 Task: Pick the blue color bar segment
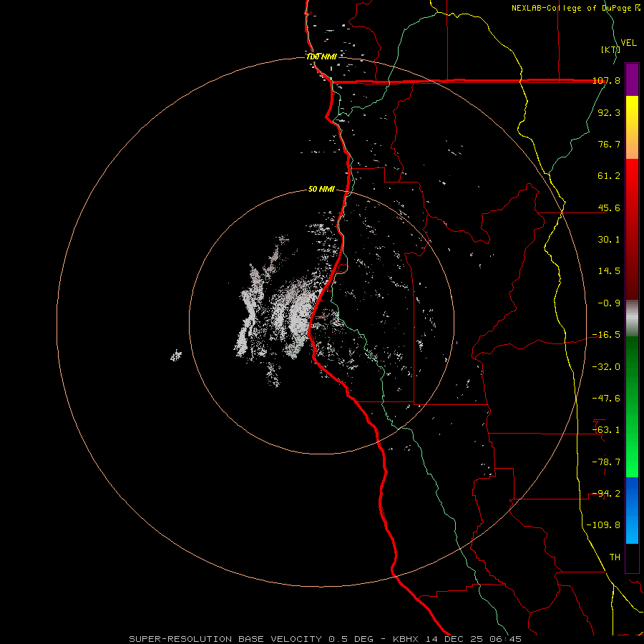point(632,510)
